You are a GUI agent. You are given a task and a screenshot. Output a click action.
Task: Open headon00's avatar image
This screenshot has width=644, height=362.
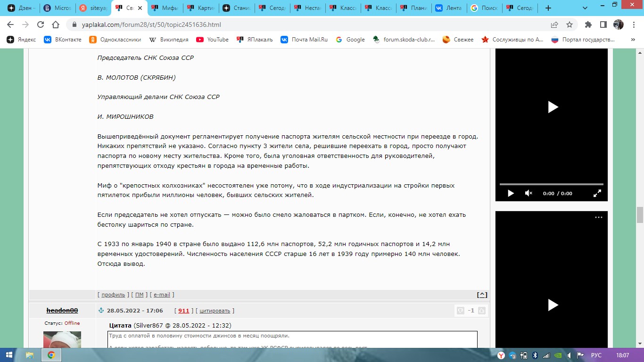(x=62, y=339)
